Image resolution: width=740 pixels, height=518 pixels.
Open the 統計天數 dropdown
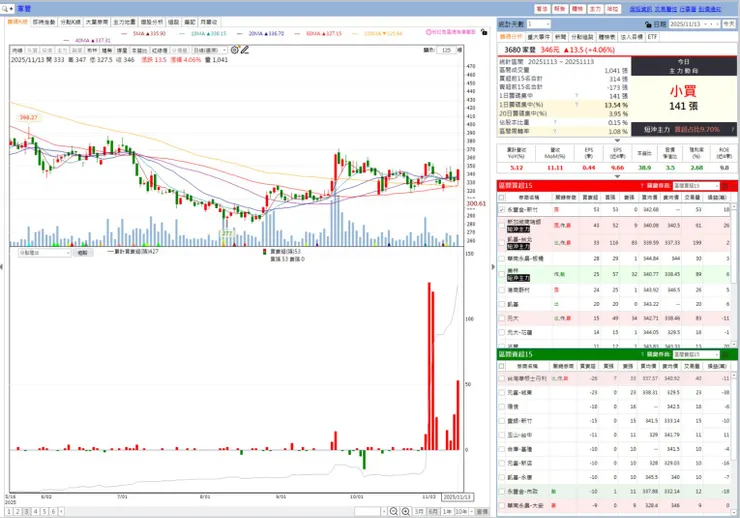point(538,24)
